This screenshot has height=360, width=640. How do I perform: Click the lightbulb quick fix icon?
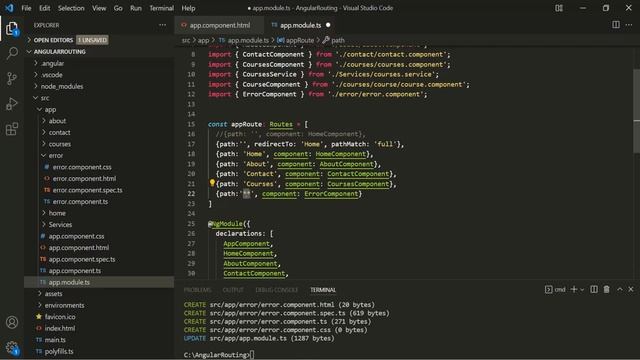tap(212, 183)
